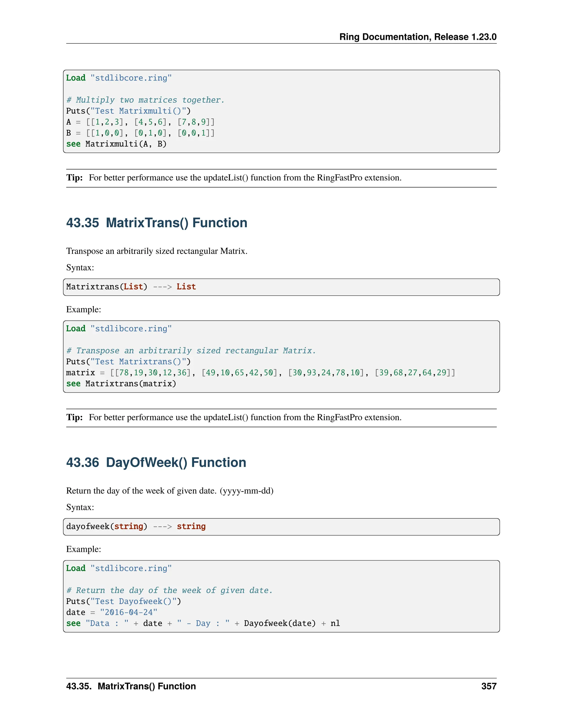
Task: Click 'Syntax:' label under the MatrixTrans heading
Action: click(x=80, y=268)
